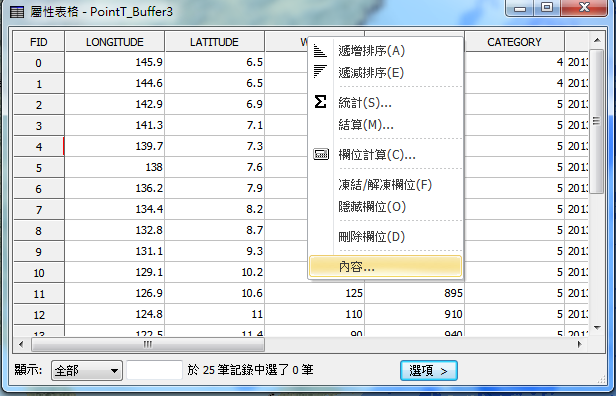616x396 pixels.
Task: Click latitude cell 7.1
Action: pos(214,125)
